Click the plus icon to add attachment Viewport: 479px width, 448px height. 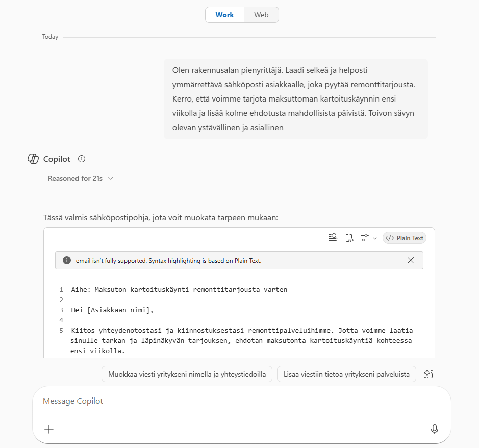[x=49, y=429]
